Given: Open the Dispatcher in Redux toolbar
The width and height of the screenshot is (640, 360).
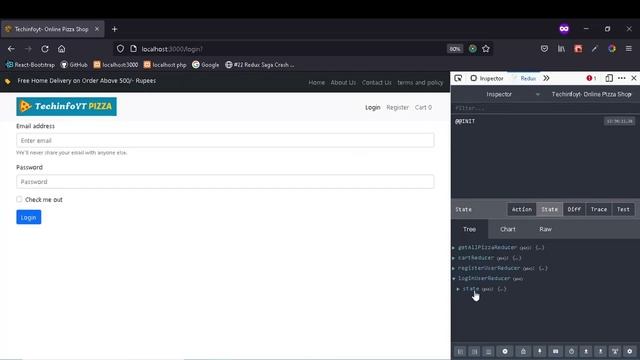Looking at the screenshot, I should click(x=556, y=351).
